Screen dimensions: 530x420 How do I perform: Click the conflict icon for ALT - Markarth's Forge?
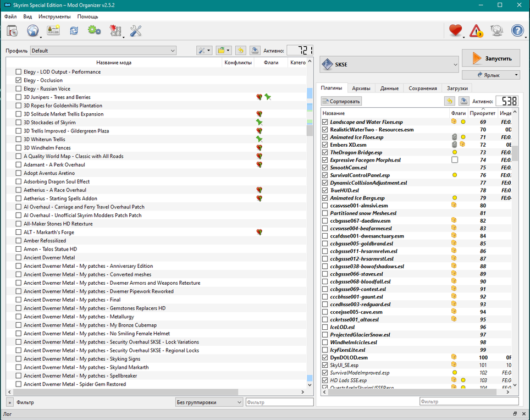(260, 232)
